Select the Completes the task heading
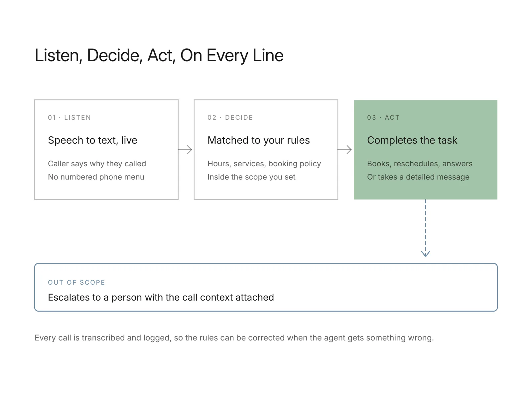The height and width of the screenshot is (399, 532). click(x=412, y=140)
